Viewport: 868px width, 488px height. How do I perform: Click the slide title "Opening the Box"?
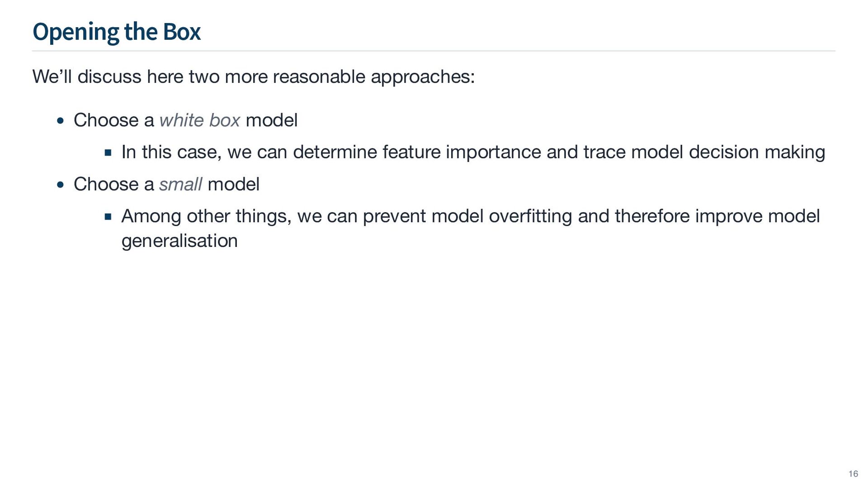click(117, 32)
